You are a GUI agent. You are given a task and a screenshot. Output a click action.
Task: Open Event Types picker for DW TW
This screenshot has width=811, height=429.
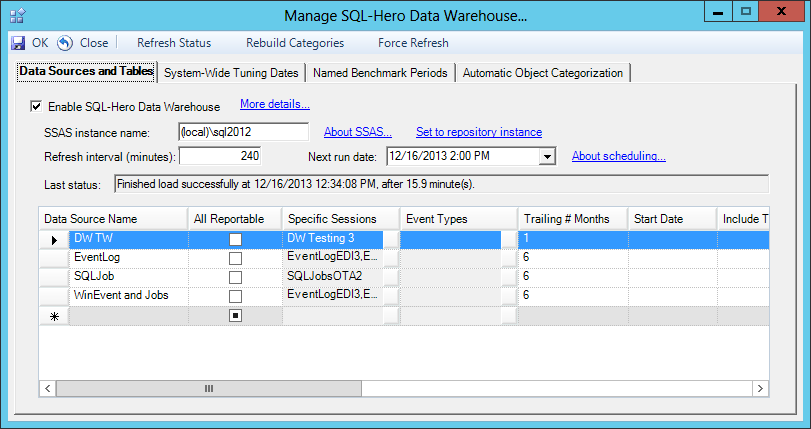click(509, 239)
